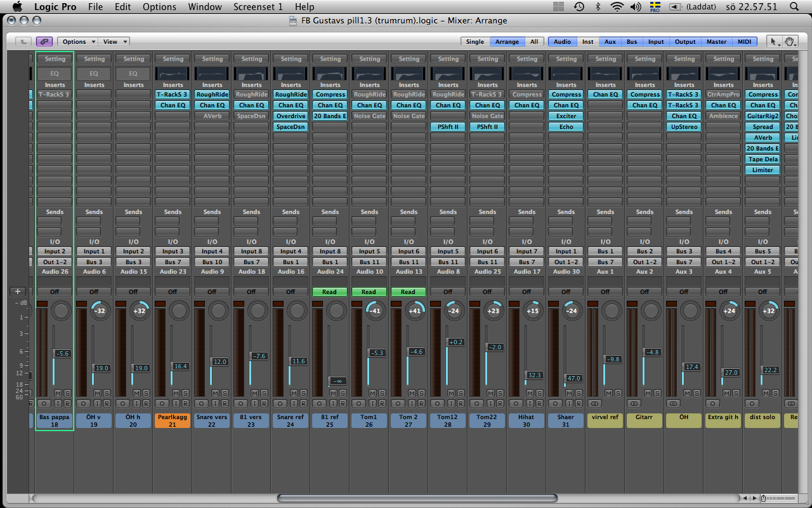The width and height of the screenshot is (812, 508).
Task: Open the File menu
Action: tap(95, 7)
